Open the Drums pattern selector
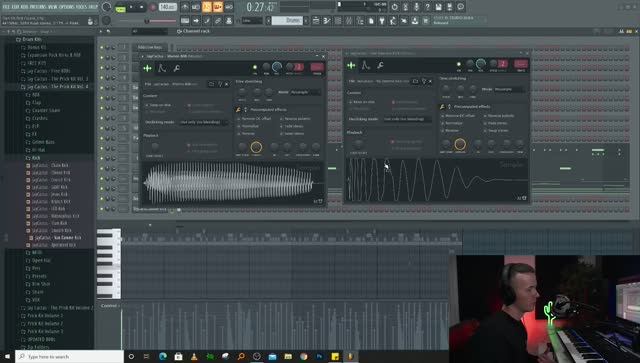This screenshot has height=363, width=640. tap(287, 20)
